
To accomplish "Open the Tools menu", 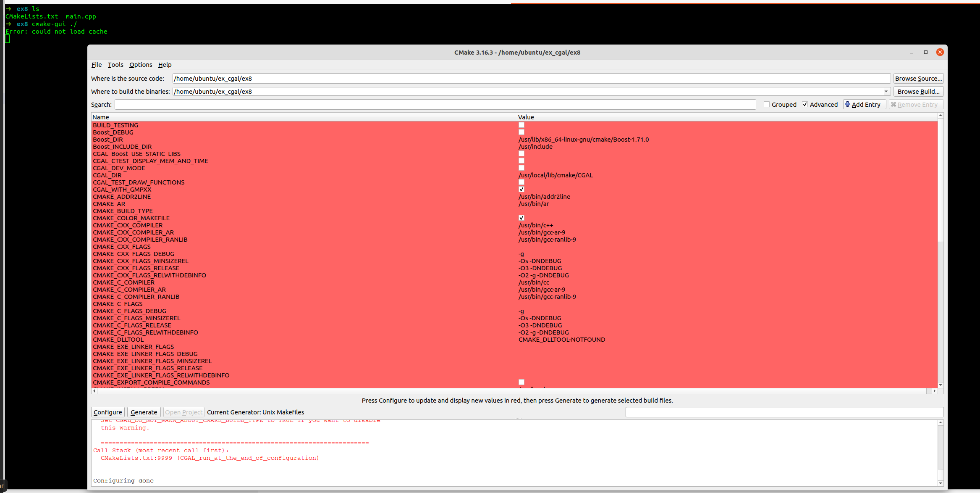I will [x=115, y=65].
